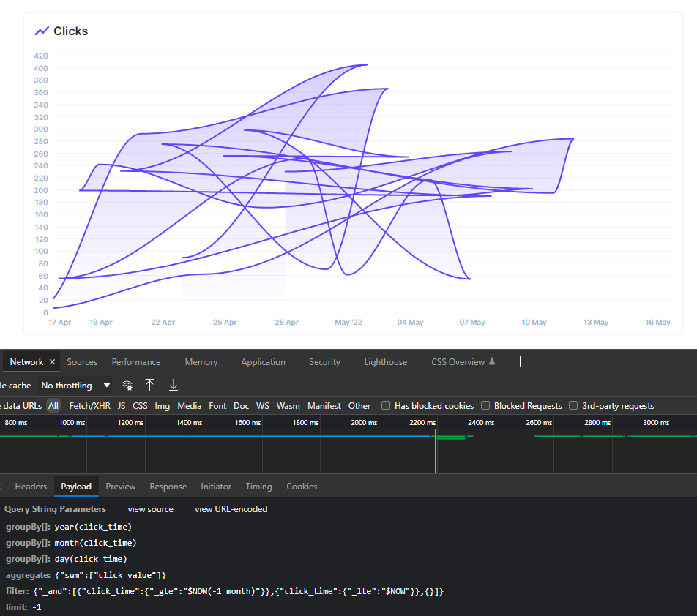Select the Payload request tab

(x=76, y=487)
